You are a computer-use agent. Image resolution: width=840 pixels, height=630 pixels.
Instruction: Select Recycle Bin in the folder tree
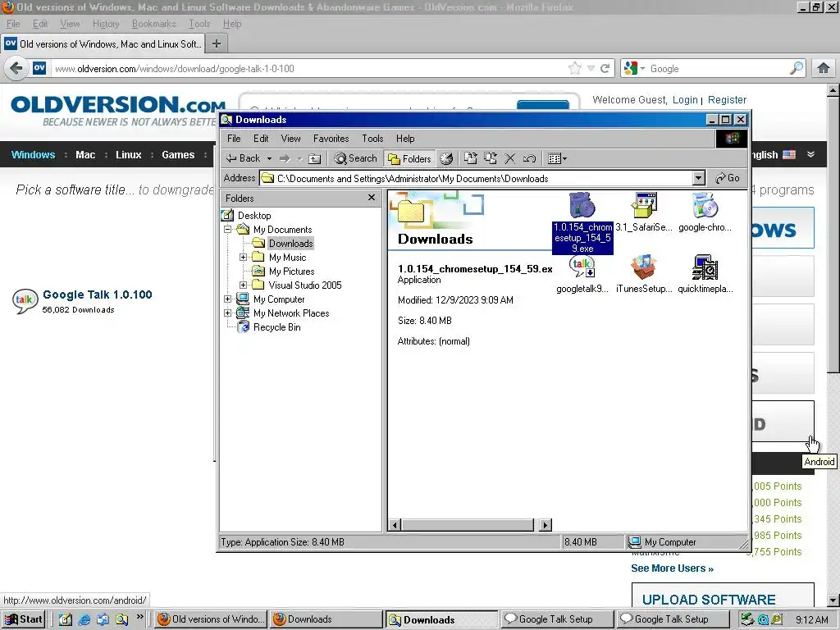click(x=277, y=326)
